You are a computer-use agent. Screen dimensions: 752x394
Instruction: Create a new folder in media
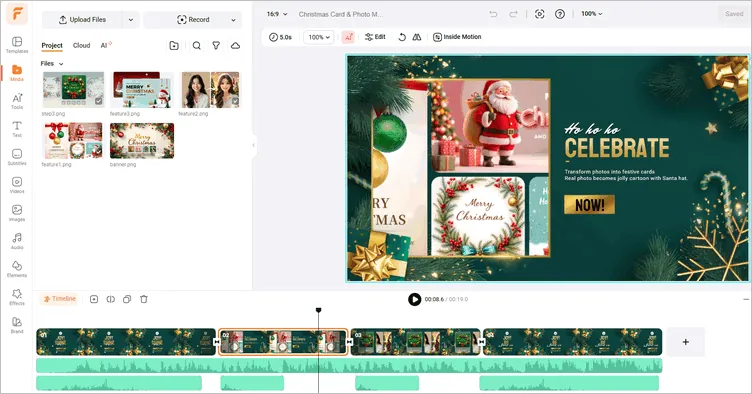(174, 46)
